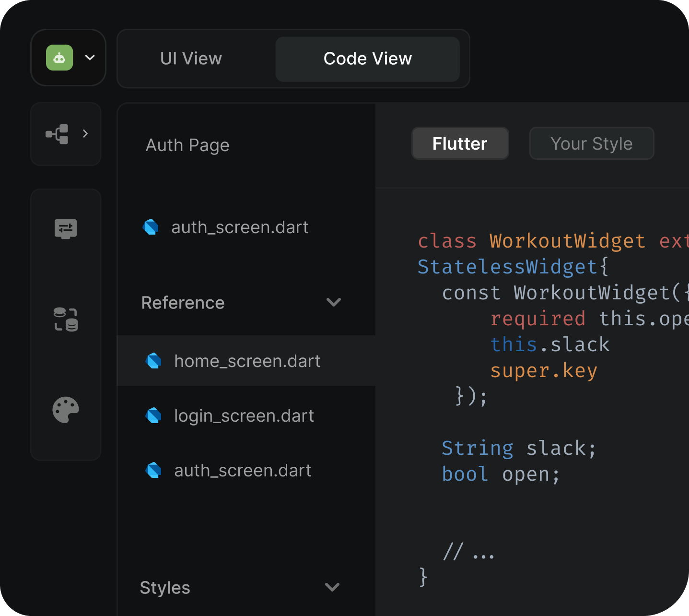Open the robot assistant dropdown chevron
The width and height of the screenshot is (689, 616).
click(x=89, y=58)
